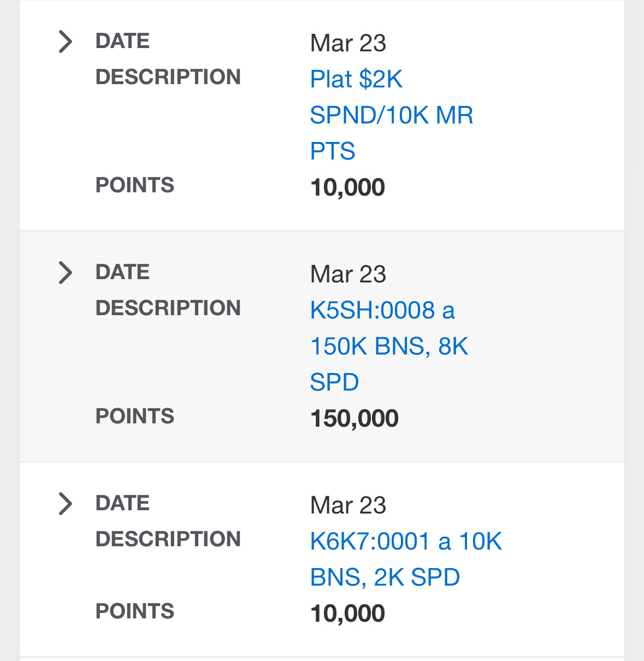Click the DESCRIPTION label beside K5SH:0008
The height and width of the screenshot is (661, 644).
[168, 308]
